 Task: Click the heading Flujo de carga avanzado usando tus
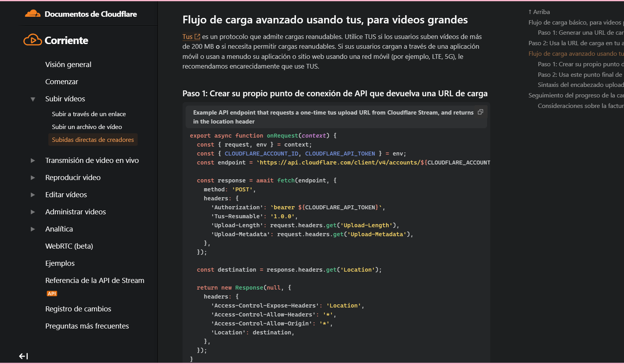(325, 20)
